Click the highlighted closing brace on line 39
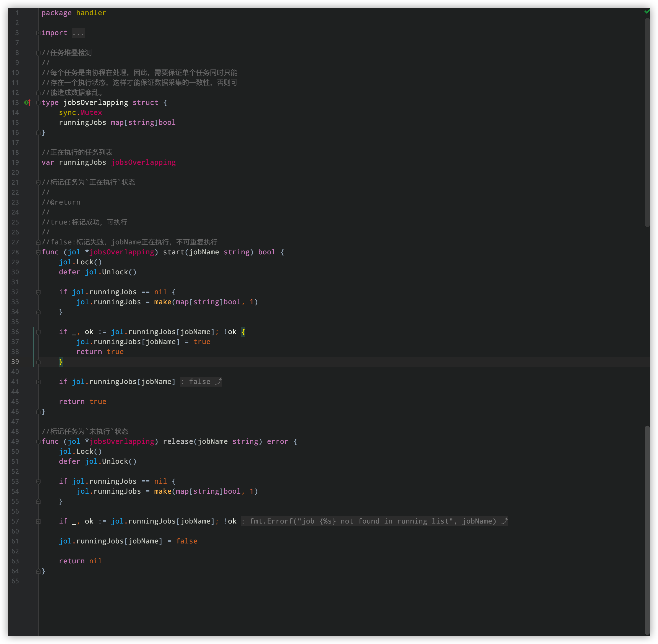This screenshot has height=644, width=658. point(61,362)
